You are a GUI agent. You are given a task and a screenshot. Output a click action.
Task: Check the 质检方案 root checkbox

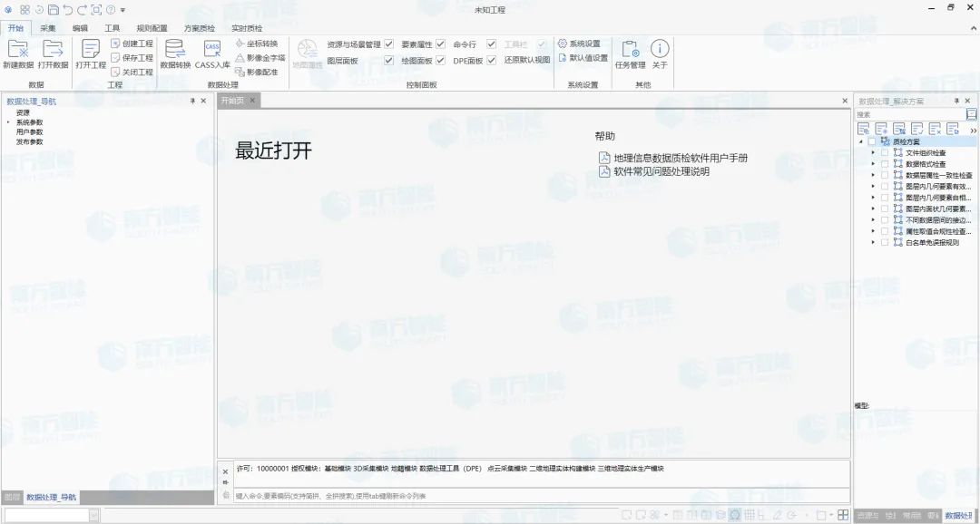(x=872, y=141)
